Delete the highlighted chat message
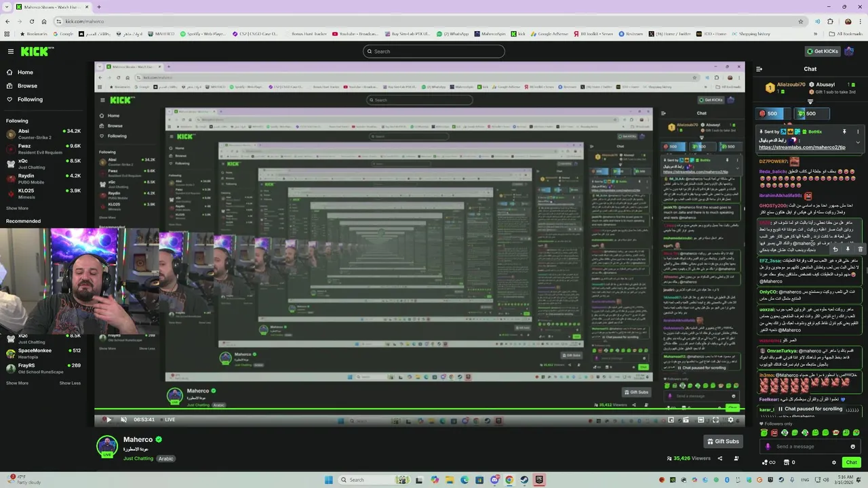The width and height of the screenshot is (868, 488). [860, 249]
